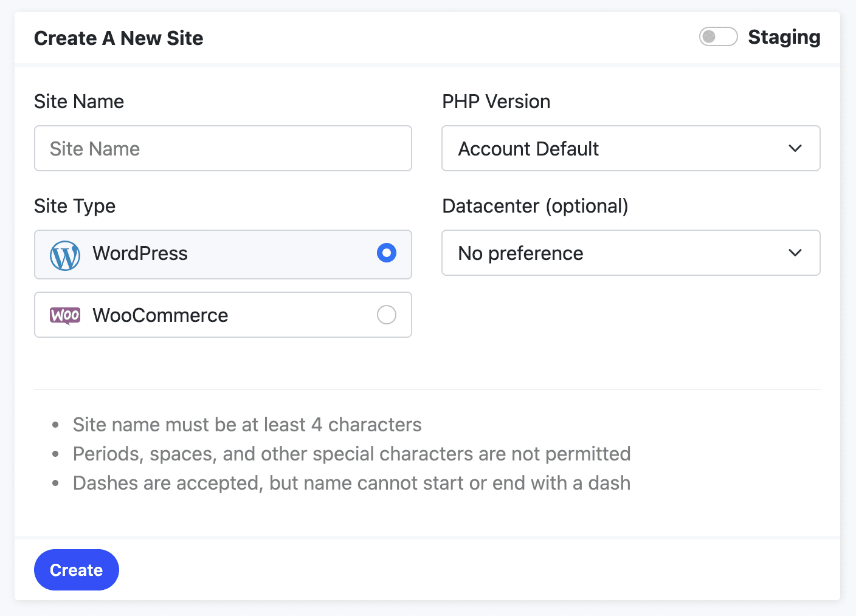Click the Site Type heading label
The image size is (856, 616).
tap(75, 206)
